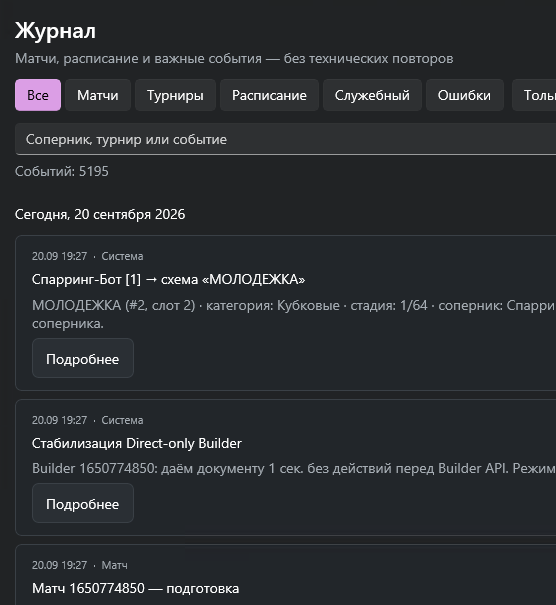
Task: Open «Подробнее» for Спарринг-Бот event
Action: click(83, 358)
